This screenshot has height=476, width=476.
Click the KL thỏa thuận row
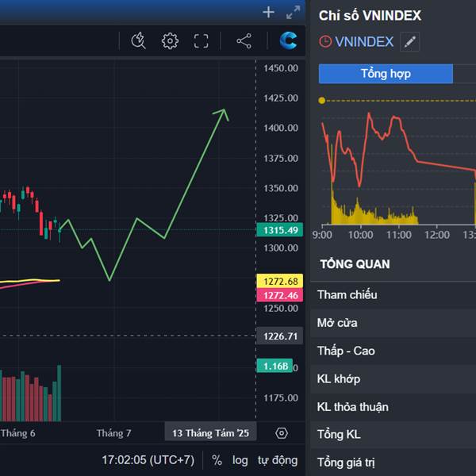pyautogui.click(x=393, y=407)
